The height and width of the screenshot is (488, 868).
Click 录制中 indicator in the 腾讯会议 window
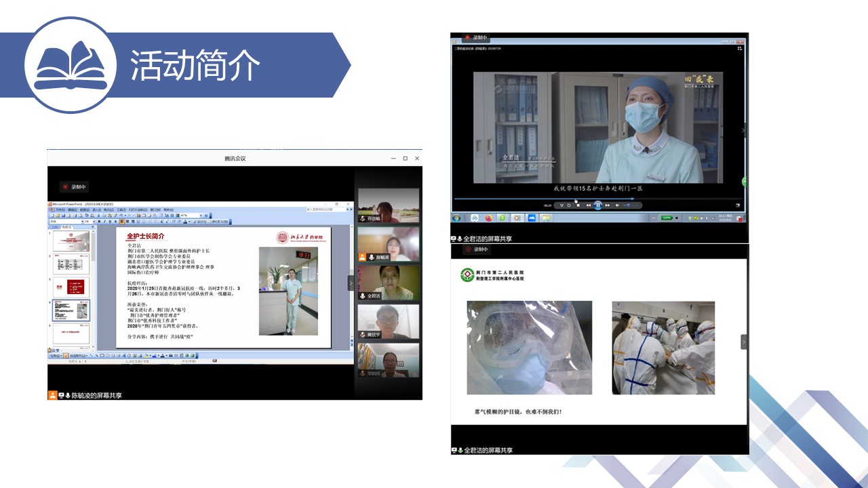pyautogui.click(x=75, y=186)
